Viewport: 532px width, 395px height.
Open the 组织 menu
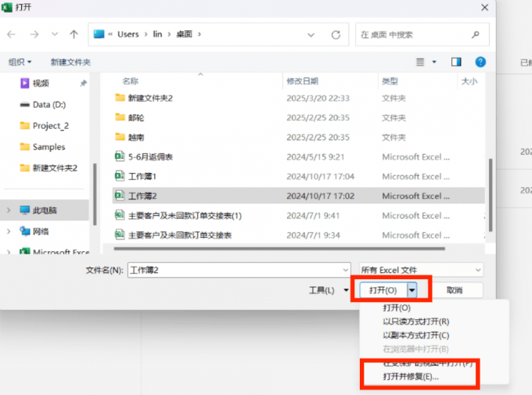(x=20, y=62)
